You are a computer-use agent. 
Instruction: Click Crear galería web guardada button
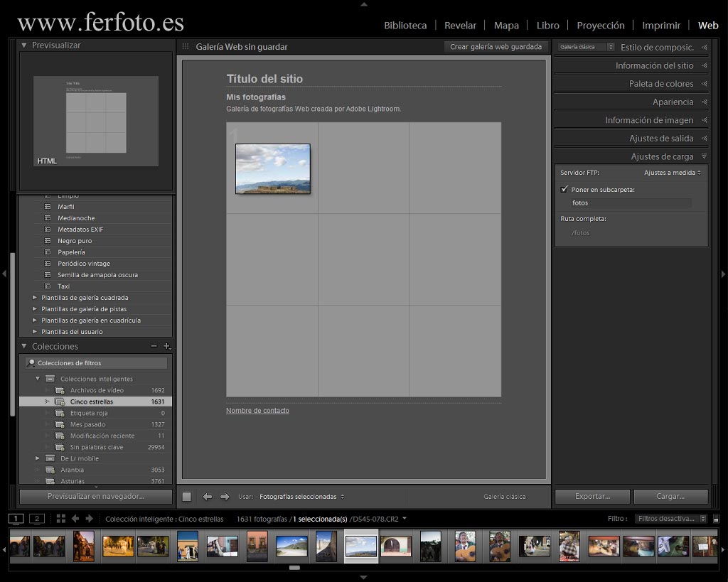point(496,47)
